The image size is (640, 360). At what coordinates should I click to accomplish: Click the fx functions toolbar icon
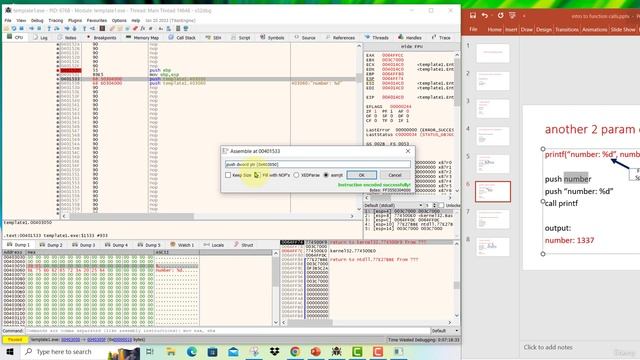tap(142, 29)
